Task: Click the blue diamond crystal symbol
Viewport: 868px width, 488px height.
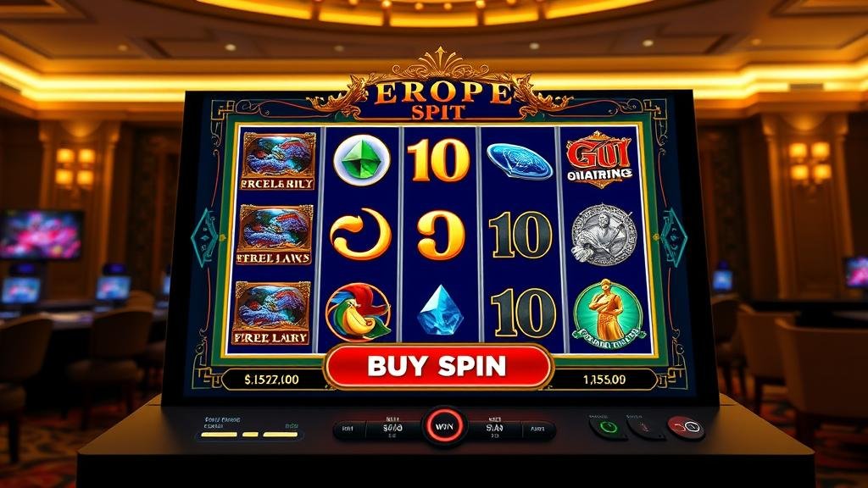Action: [x=441, y=311]
